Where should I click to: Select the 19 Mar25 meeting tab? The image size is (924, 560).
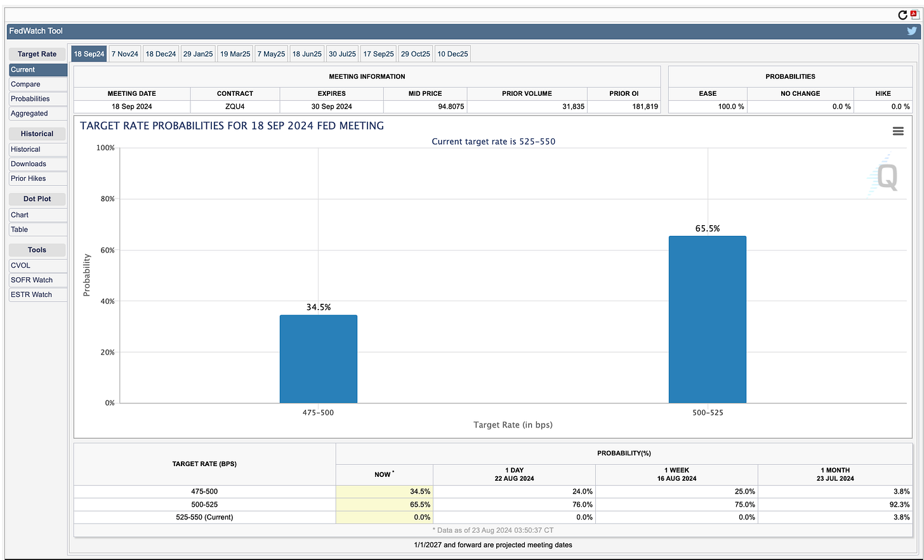(235, 54)
